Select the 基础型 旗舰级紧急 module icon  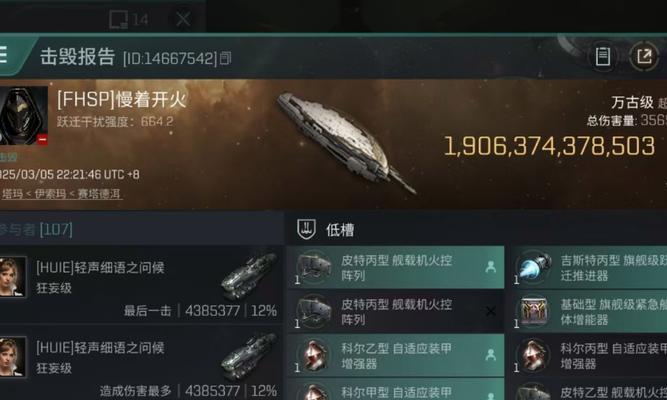pyautogui.click(x=533, y=312)
